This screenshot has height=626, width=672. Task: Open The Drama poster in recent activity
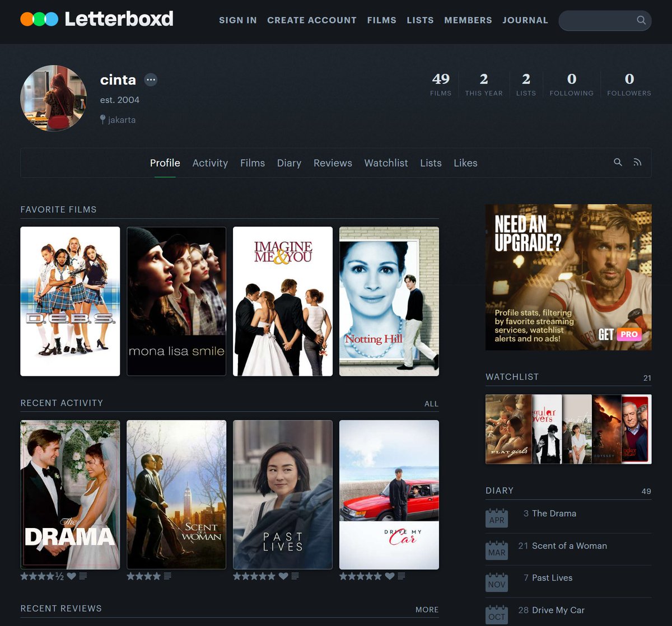pos(70,495)
